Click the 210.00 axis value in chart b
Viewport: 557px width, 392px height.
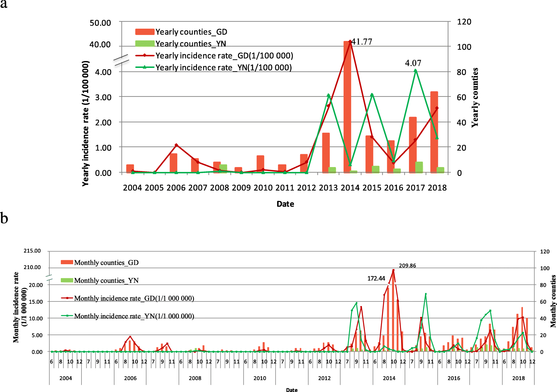(x=32, y=267)
